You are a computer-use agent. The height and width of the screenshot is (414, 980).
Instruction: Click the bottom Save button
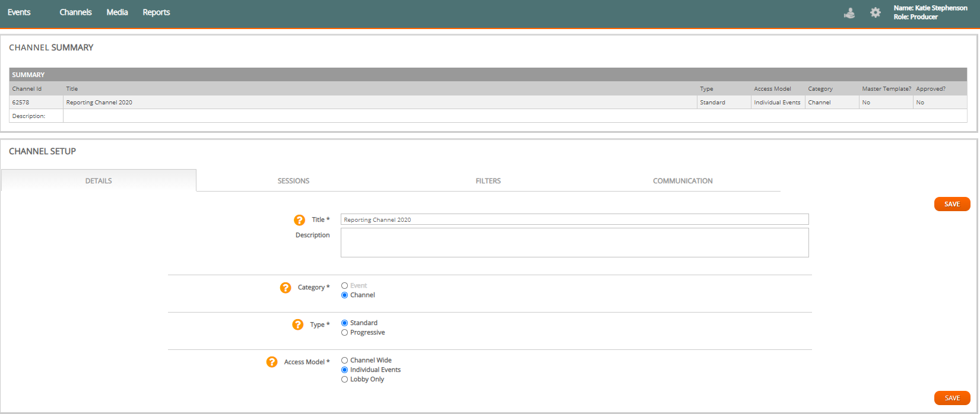pos(952,398)
